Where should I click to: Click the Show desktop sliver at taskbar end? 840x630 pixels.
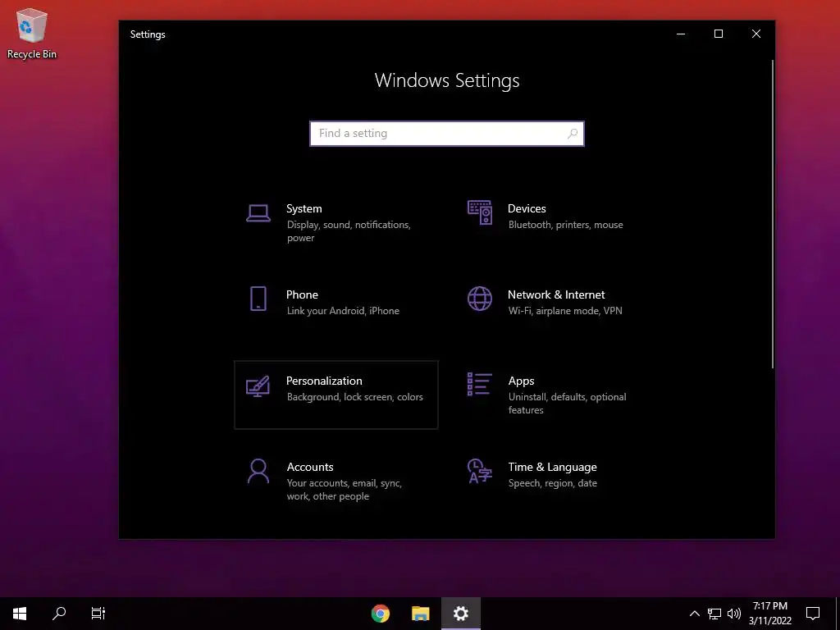pos(838,614)
